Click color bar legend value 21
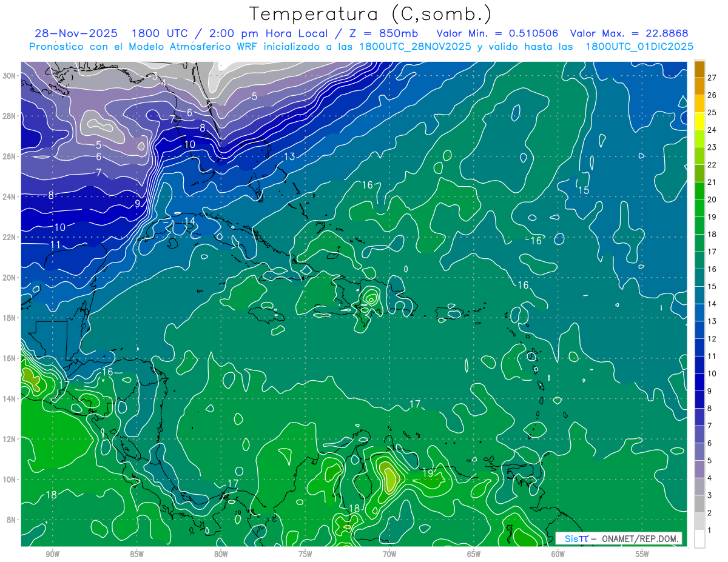728x562 pixels. pyautogui.click(x=712, y=182)
